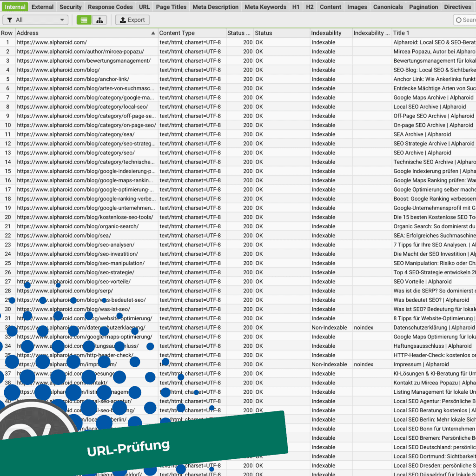Select the blog/category/seo/ address
The image size is (476, 476).
click(x=76, y=152)
